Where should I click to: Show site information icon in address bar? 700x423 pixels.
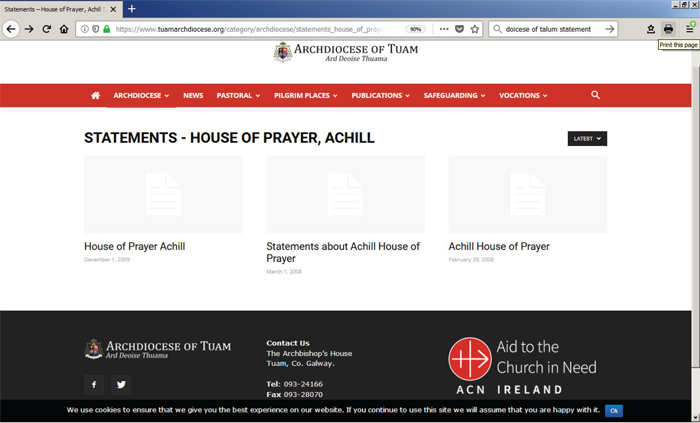coord(84,29)
